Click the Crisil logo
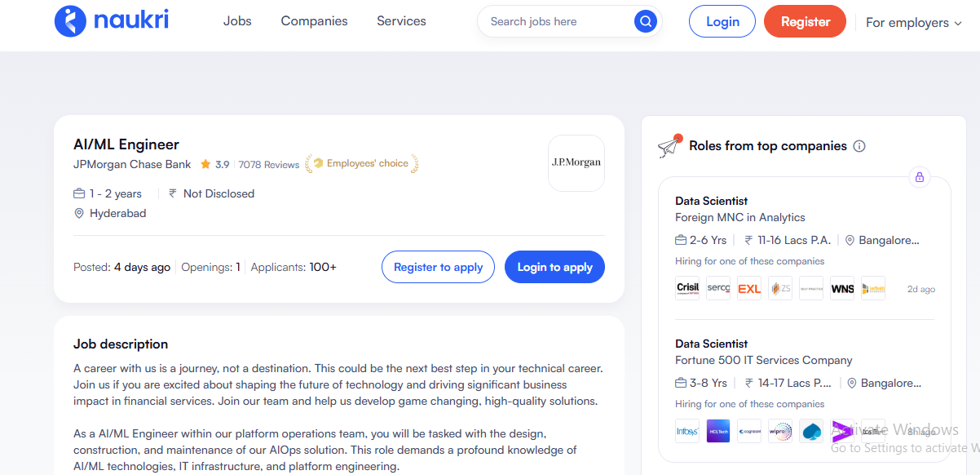 click(687, 288)
